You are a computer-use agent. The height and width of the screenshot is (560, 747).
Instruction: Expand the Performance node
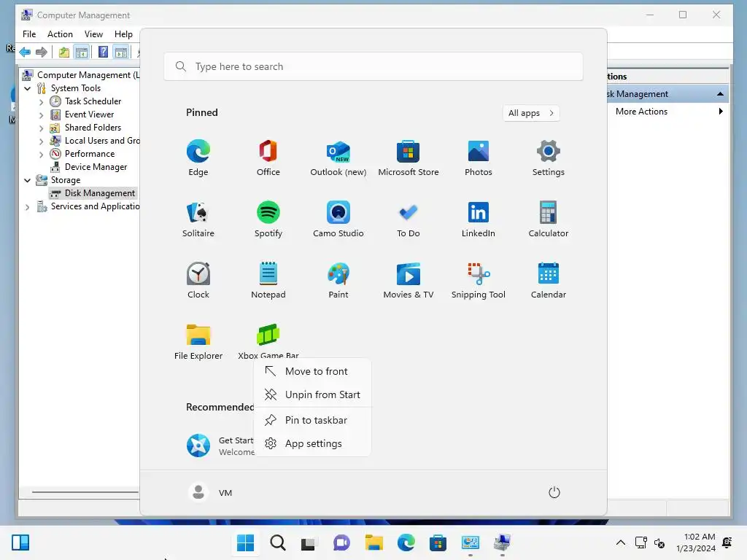point(41,155)
